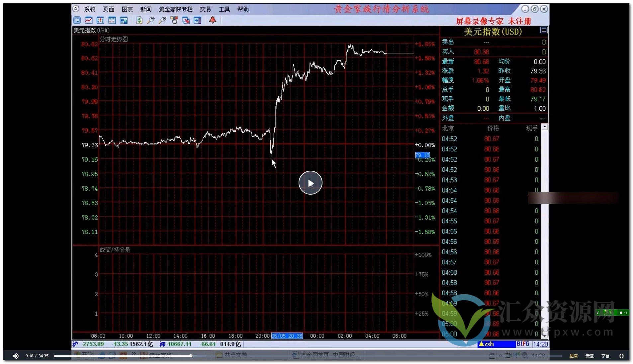Screen dimensions: 633x364
Task: Expand the round chevron button beside 系统
Action: [76, 9]
